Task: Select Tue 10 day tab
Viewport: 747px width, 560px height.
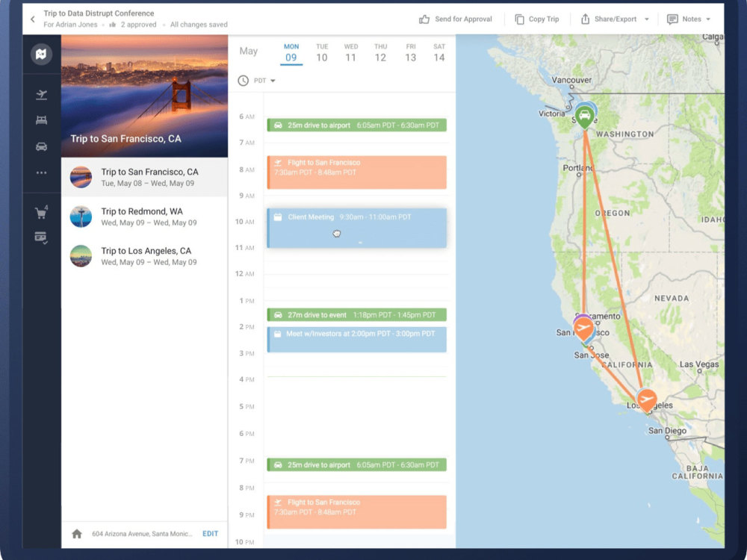Action: coord(321,53)
